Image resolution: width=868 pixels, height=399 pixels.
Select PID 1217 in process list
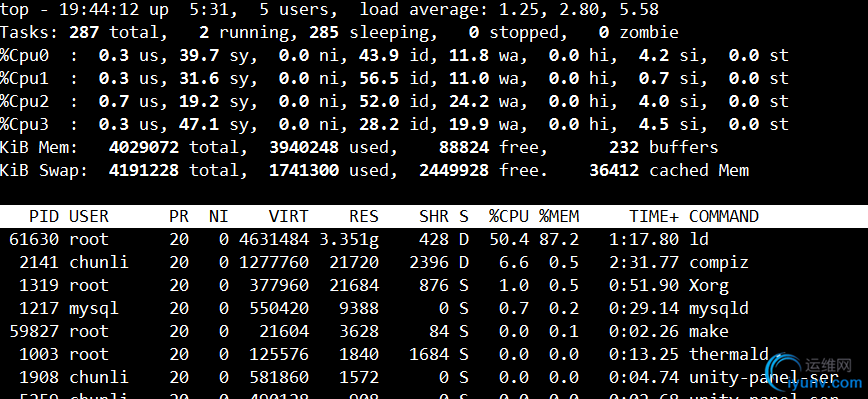pyautogui.click(x=39, y=308)
